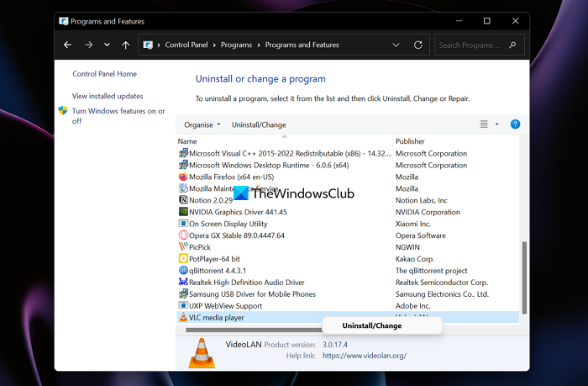Select 'Opera GX Stable 89.0.4447.64' entry
Viewport: 588px width, 386px height.
(x=237, y=235)
